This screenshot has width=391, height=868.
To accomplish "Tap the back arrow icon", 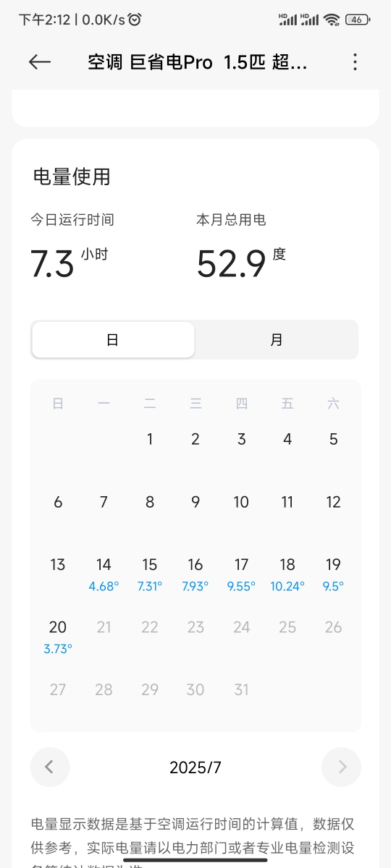I will [40, 62].
